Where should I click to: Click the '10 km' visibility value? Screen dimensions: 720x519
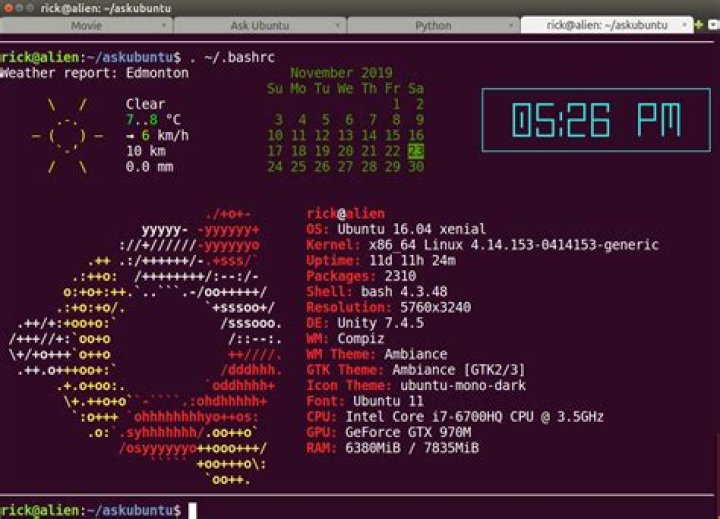(146, 151)
